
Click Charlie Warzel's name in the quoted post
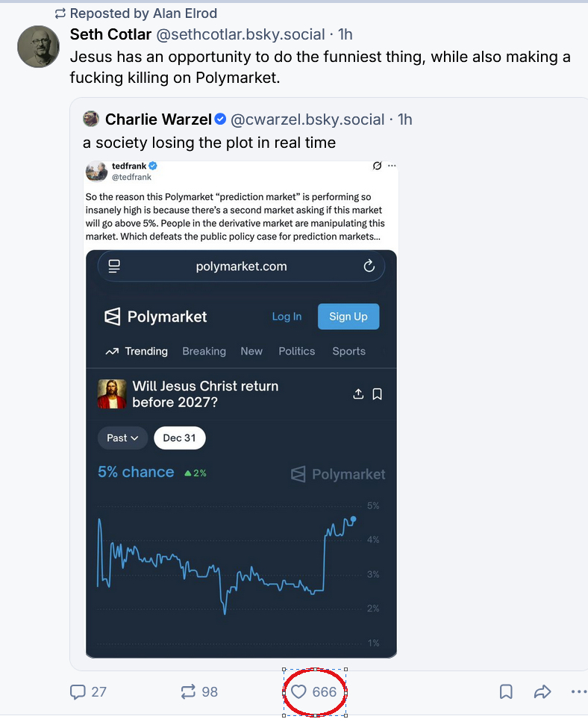tap(158, 119)
